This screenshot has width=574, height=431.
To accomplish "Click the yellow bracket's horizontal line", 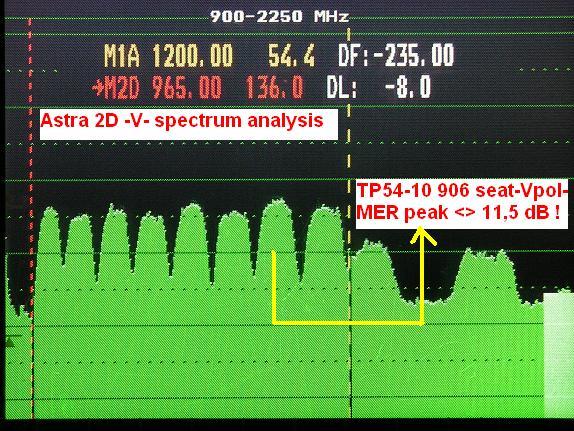I will pyautogui.click(x=348, y=323).
